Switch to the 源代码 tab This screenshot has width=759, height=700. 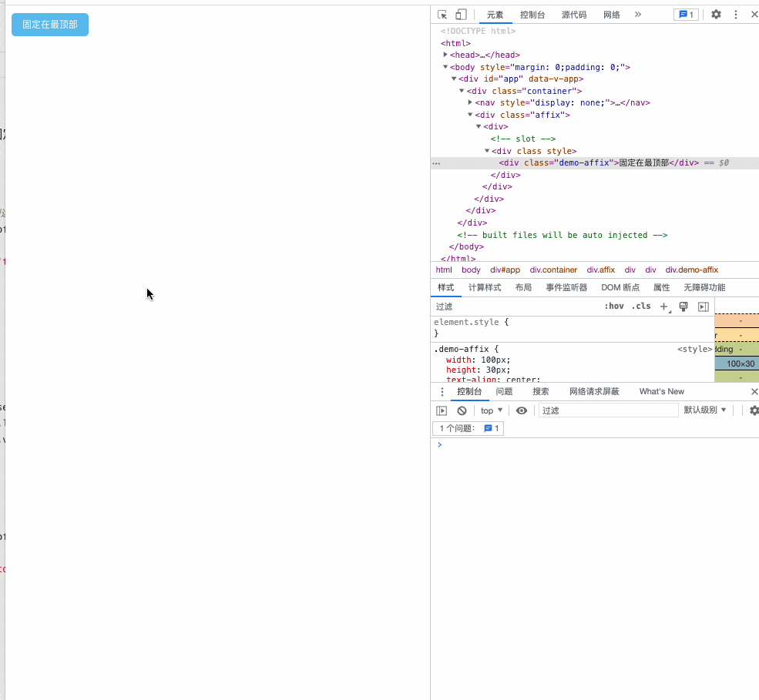574,15
